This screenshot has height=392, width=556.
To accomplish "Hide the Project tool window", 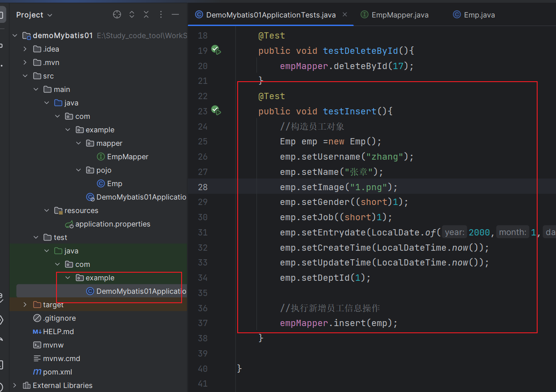I will pos(175,15).
